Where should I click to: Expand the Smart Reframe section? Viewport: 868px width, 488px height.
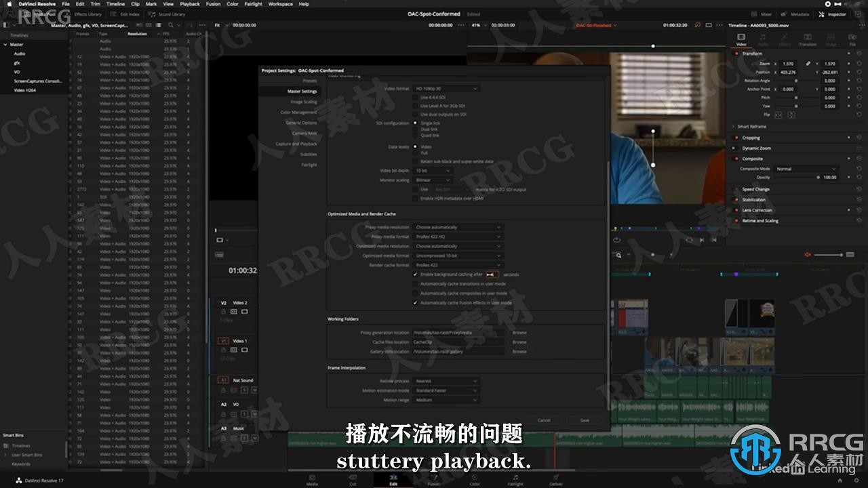[x=733, y=127]
